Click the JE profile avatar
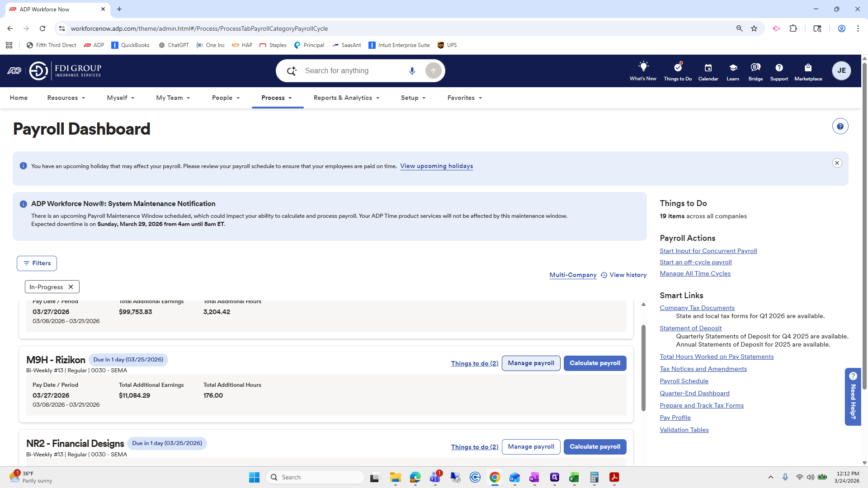This screenshot has width=868, height=488. pyautogui.click(x=841, y=70)
